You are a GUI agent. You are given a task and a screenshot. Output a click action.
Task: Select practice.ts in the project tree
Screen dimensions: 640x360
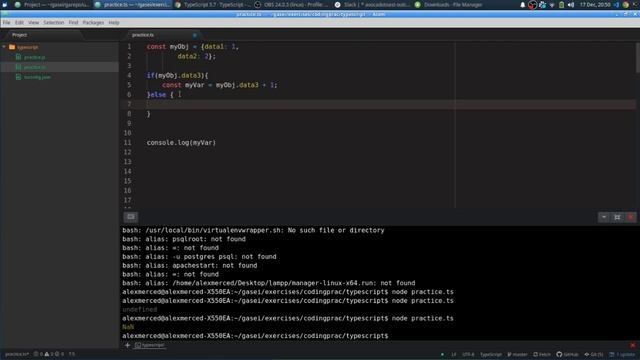pyautogui.click(x=34, y=67)
